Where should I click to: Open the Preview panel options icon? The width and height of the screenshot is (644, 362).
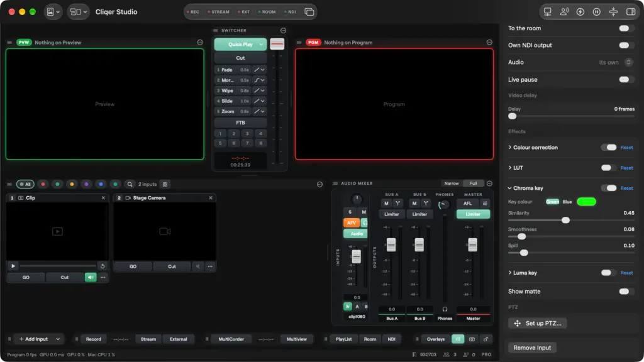[x=200, y=42]
